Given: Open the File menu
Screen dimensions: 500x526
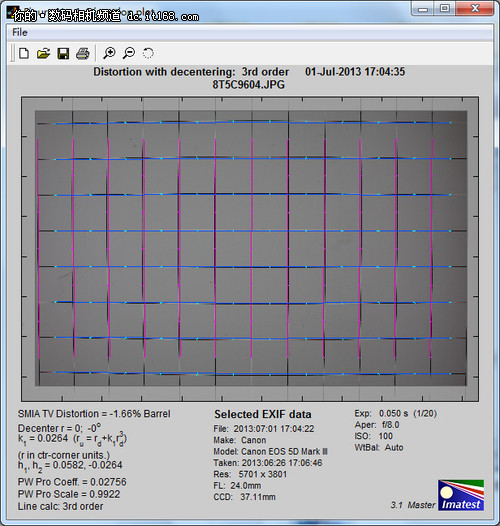Looking at the screenshot, I should click(x=19, y=33).
